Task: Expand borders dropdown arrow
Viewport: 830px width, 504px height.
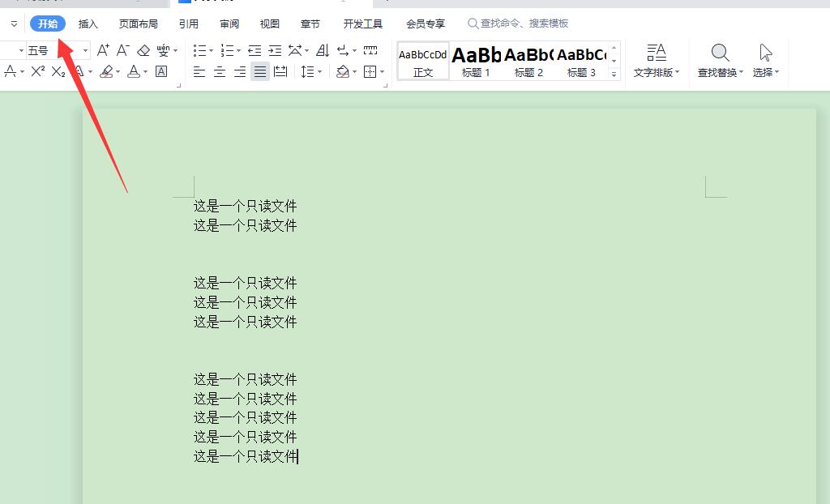Action: point(383,71)
